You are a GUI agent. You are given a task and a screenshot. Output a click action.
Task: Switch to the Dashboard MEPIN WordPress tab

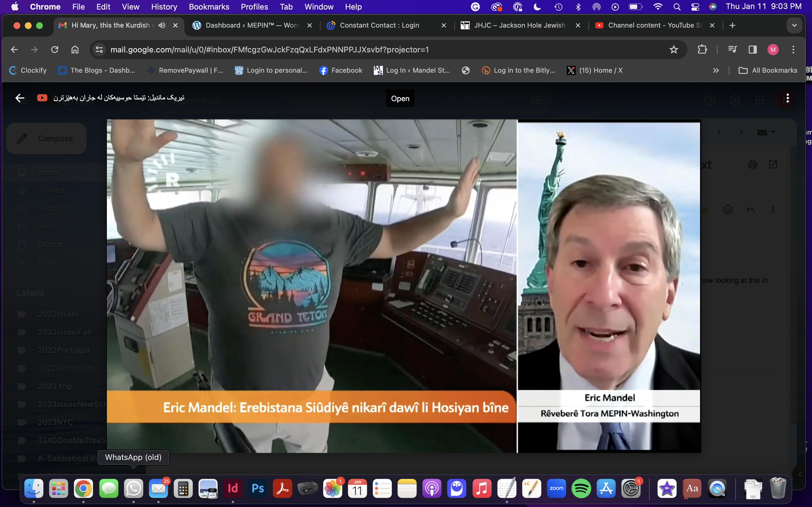click(252, 25)
